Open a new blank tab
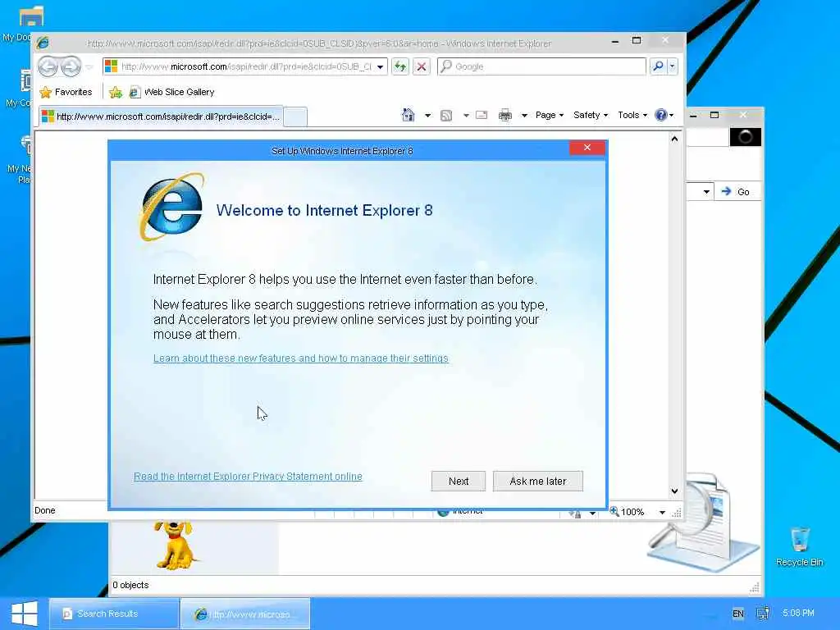840x630 pixels. (295, 116)
